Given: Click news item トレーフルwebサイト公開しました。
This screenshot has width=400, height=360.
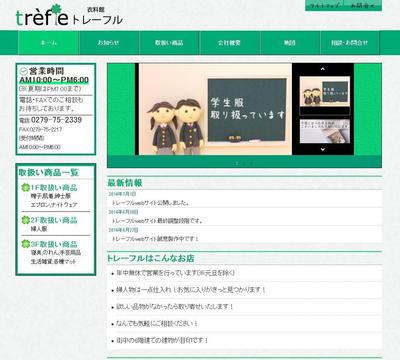Looking at the screenshot, I should pos(150,203).
